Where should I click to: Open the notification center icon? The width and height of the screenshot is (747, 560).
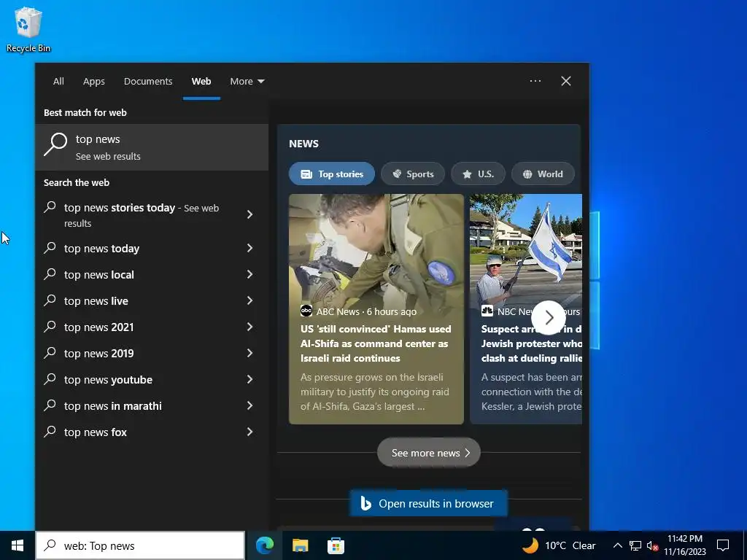tap(723, 545)
